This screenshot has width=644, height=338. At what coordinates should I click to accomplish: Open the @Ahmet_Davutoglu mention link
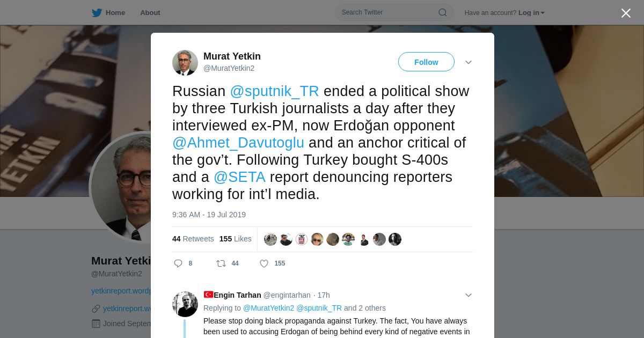(238, 143)
